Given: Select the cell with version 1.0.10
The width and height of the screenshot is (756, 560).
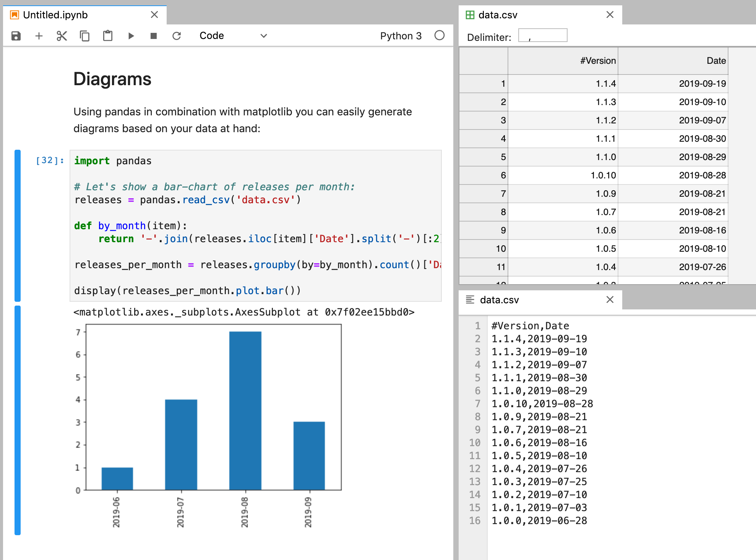Looking at the screenshot, I should point(563,175).
